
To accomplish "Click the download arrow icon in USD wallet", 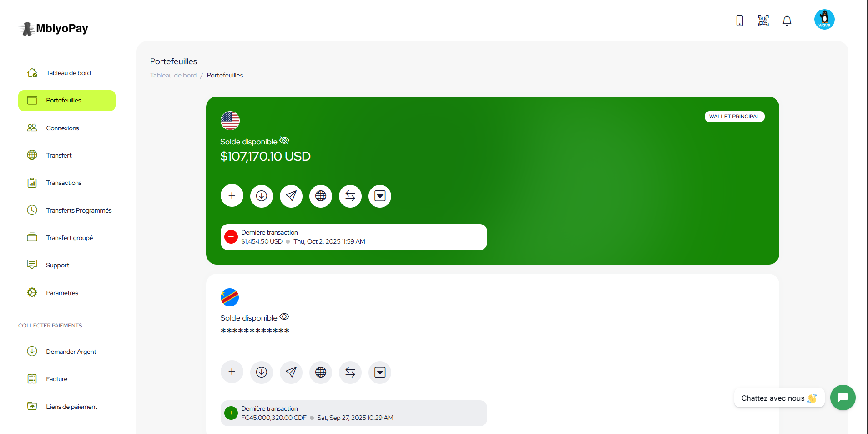I will coord(262,196).
